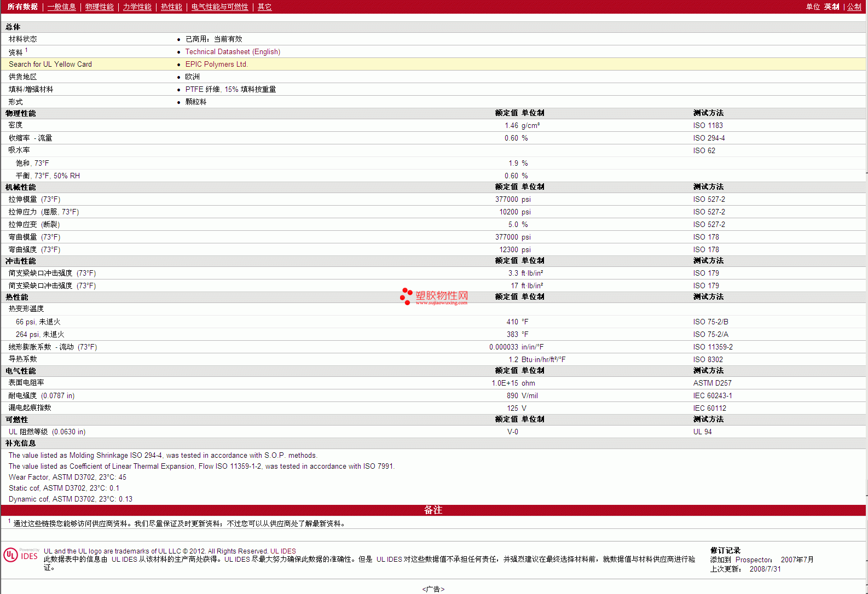This screenshot has width=868, height=594.
Task: Open the 电气性能与可燃性 tab
Action: [220, 7]
